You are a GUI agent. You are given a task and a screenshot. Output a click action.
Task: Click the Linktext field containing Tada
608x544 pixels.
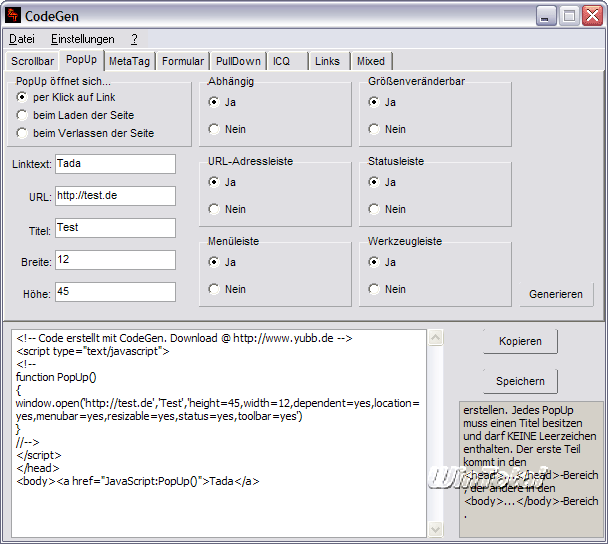[x=115, y=164]
